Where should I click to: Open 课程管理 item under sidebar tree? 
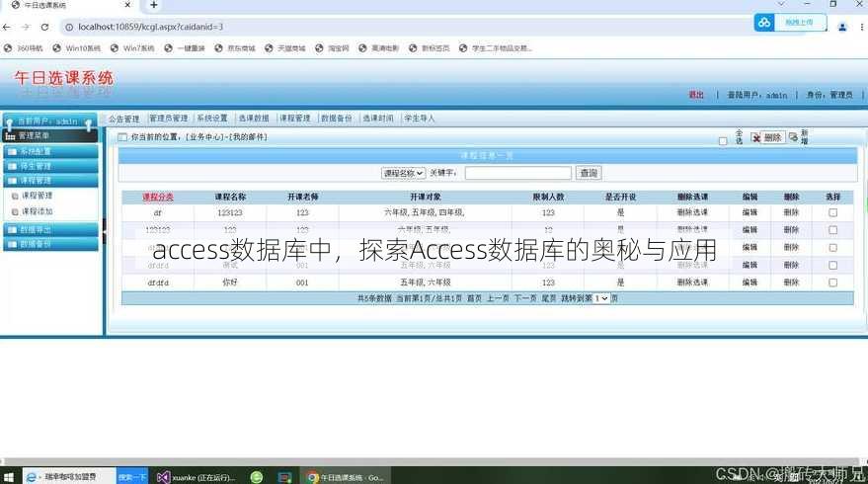click(37, 196)
